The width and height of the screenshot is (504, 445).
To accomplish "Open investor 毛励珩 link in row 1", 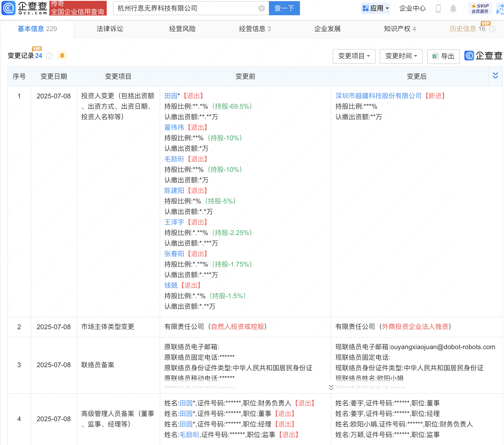I will (x=174, y=159).
